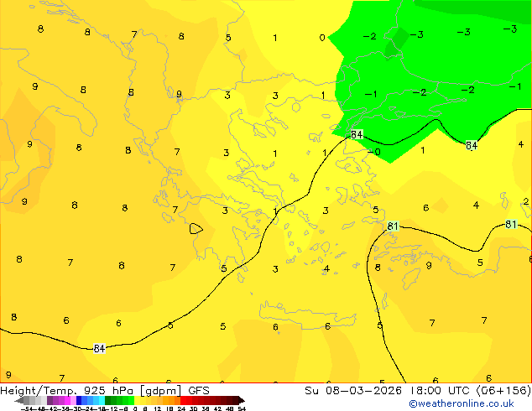Click the lone 2 temperature reading at the right edge

[526, 201]
